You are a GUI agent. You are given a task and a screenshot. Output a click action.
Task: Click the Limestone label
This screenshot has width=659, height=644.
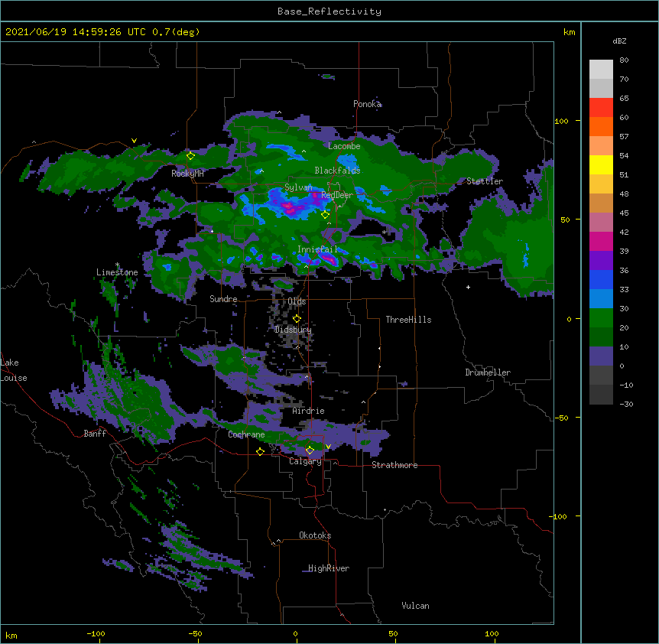coord(117,272)
